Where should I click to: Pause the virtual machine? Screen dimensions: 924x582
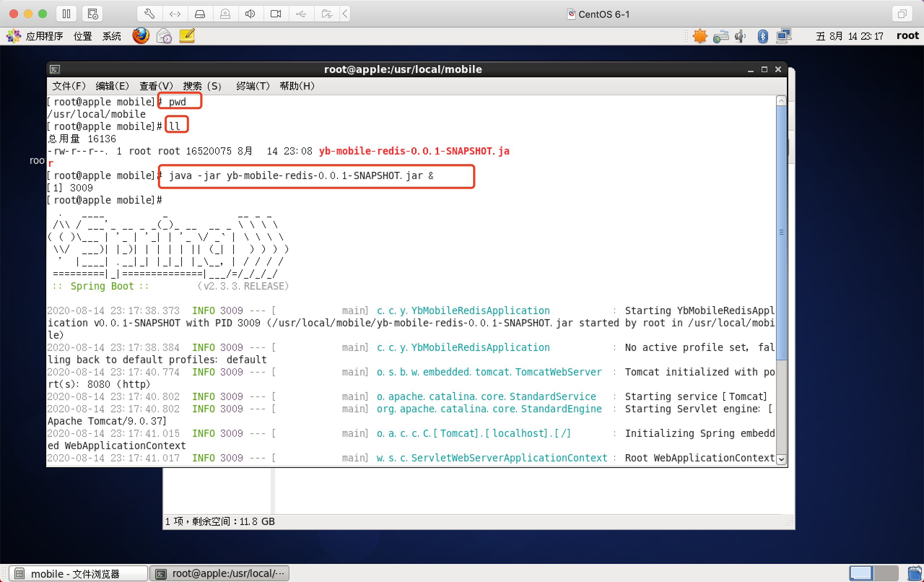pos(66,14)
